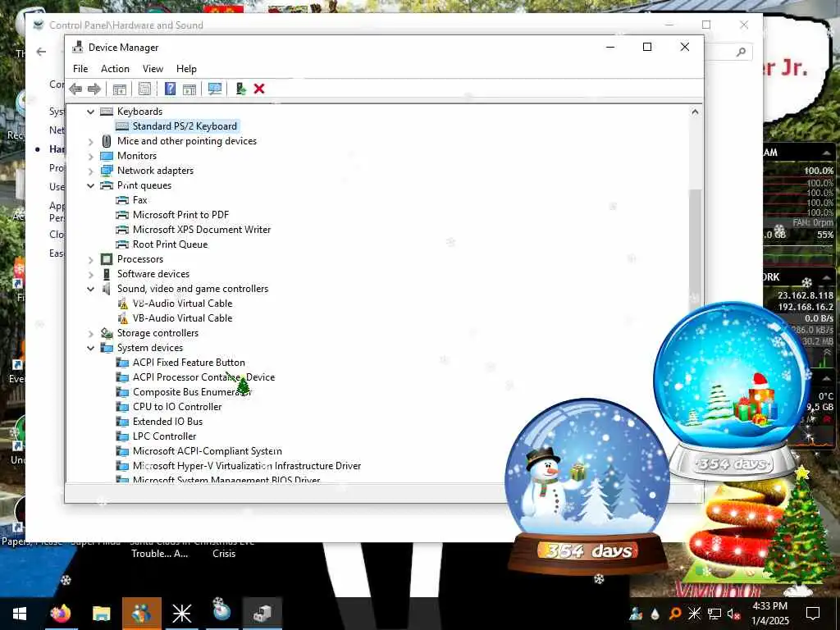The image size is (840, 630).
Task: Open the Help menu
Action: 186,69
